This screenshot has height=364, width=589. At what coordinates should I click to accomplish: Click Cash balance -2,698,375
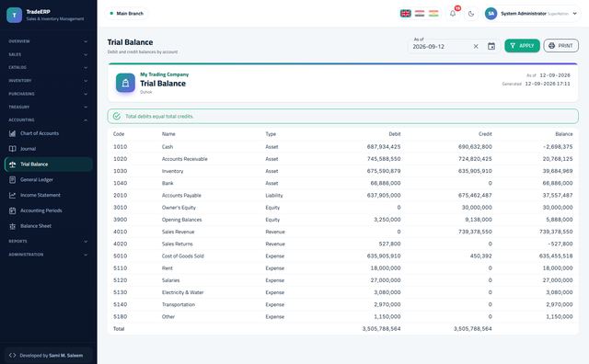point(558,147)
